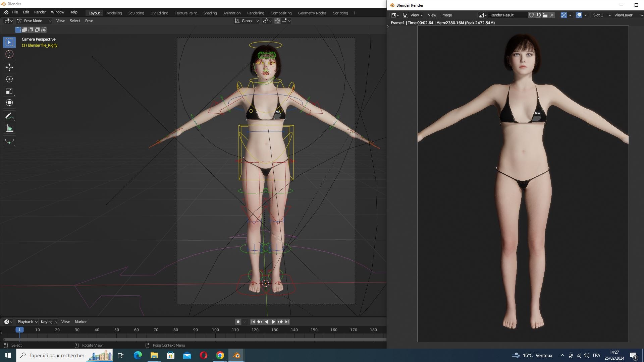
Task: Open the Pose Mode dropdown
Action: tap(34, 21)
